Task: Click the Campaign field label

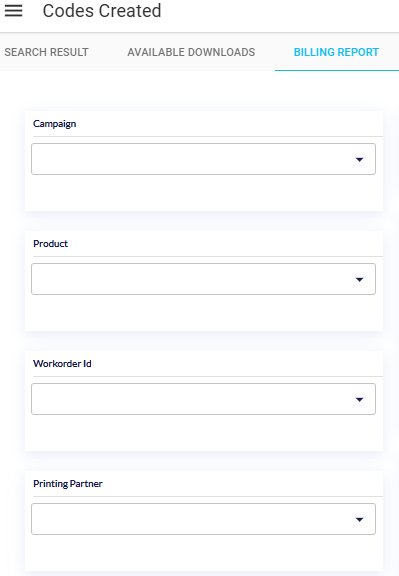Action: 55,124
